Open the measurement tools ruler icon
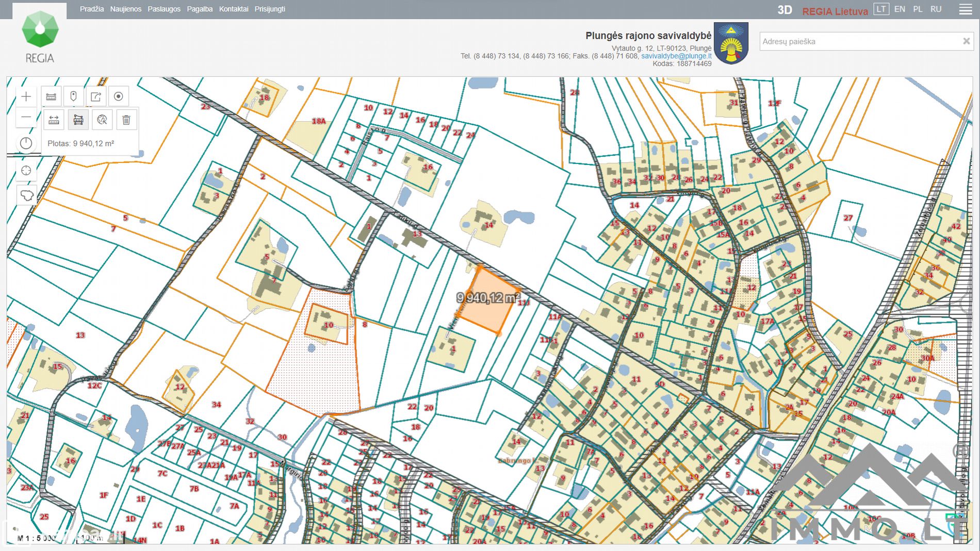This screenshot has width=980, height=551. (51, 96)
